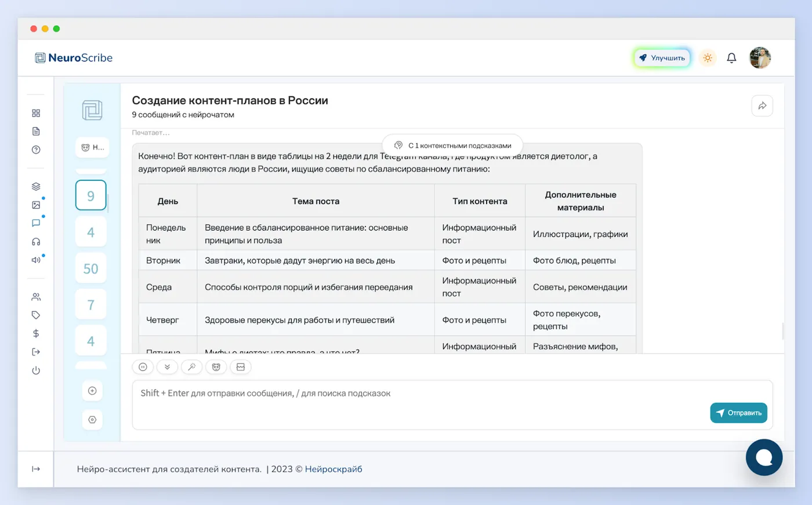Click the magic wand icon above input
The image size is (812, 505).
[x=191, y=366]
